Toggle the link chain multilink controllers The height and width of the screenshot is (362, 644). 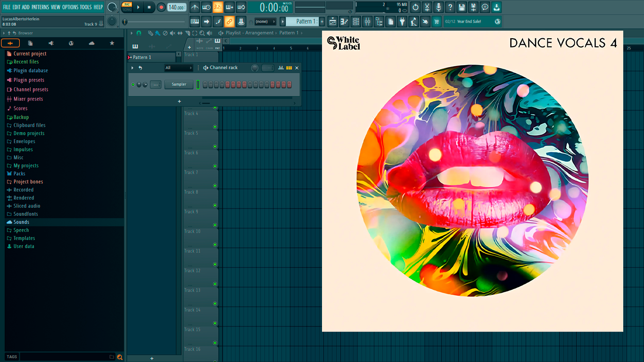pos(230,21)
